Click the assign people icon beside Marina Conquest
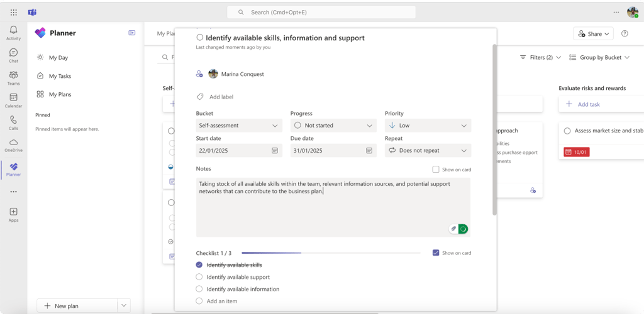Image resolution: width=644 pixels, height=314 pixels. 199,74
